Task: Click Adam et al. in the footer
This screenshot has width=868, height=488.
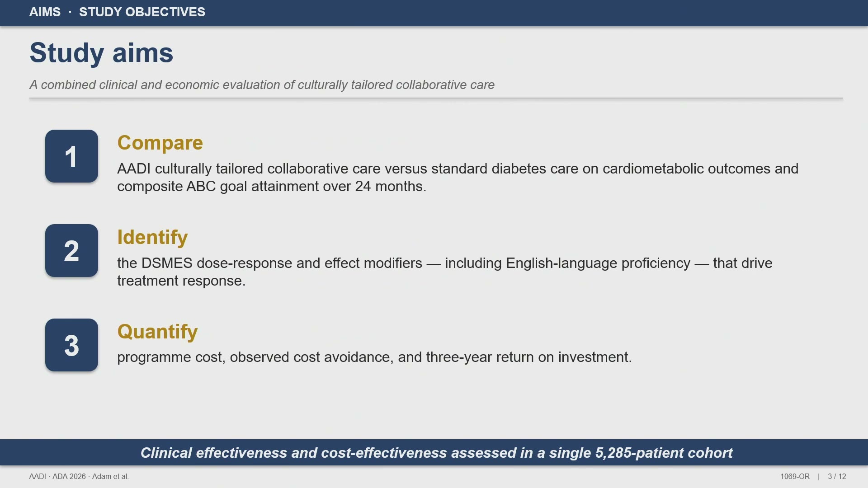Action: 110,477
